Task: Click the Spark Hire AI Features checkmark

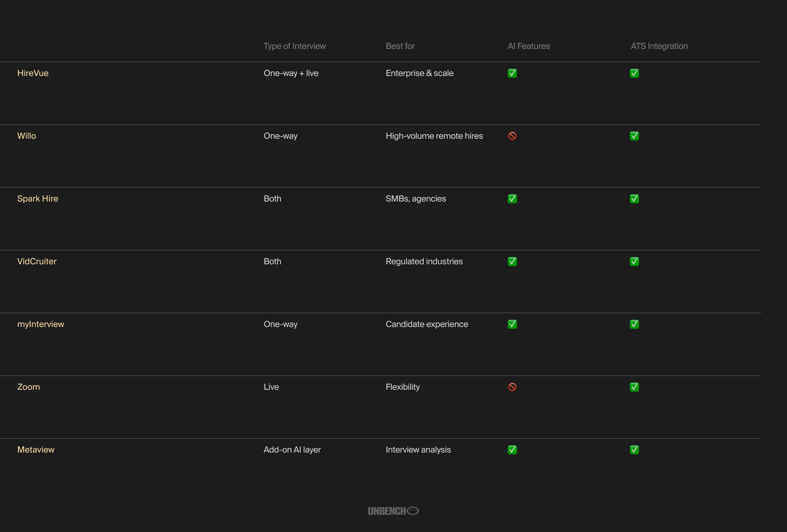Action: pyautogui.click(x=512, y=199)
